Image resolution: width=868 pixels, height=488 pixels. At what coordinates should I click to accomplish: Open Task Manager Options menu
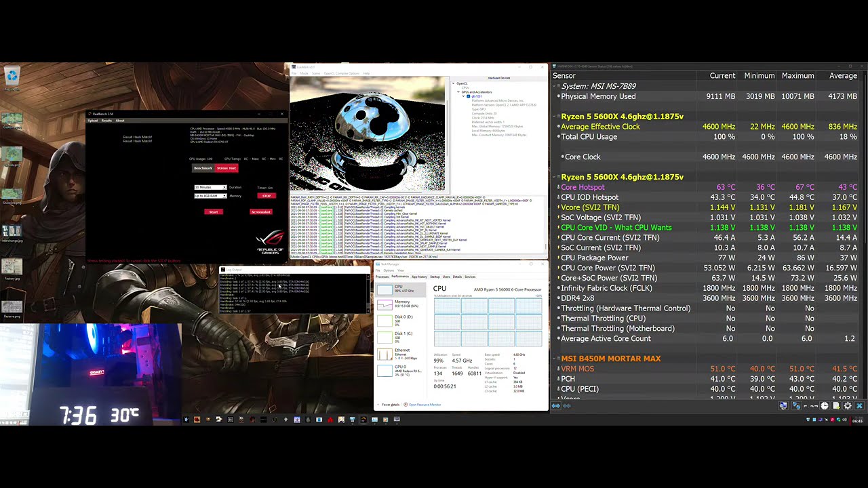click(389, 270)
